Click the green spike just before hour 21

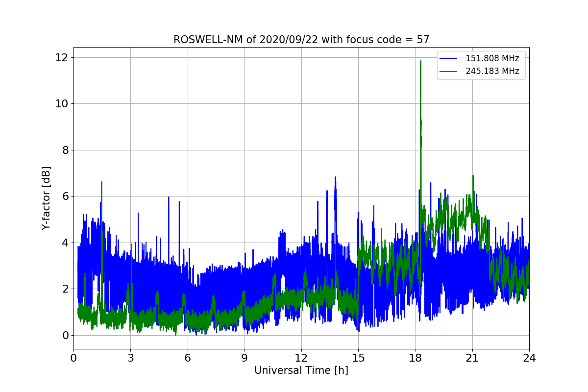pos(473,176)
